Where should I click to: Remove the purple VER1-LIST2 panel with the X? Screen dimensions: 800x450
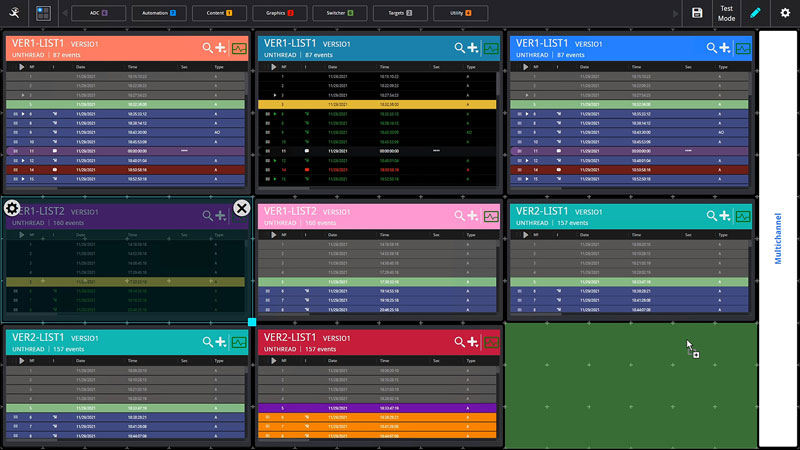pos(241,208)
